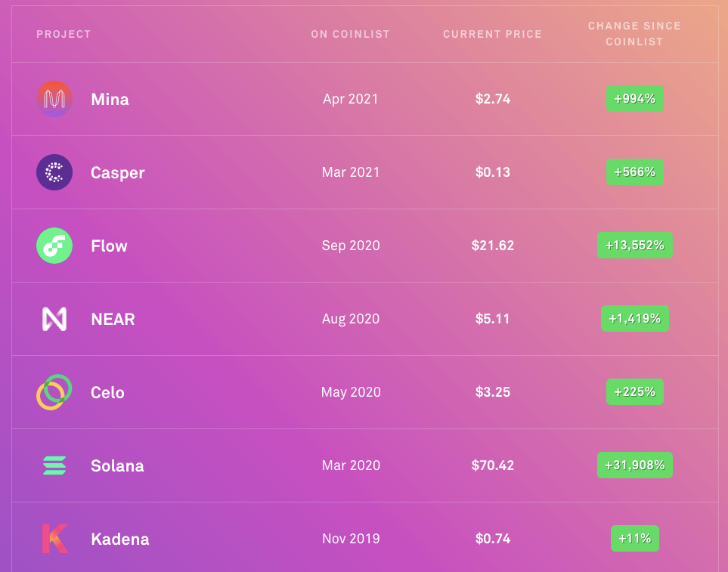Click the +994% change badge
This screenshot has height=572, width=728.
(x=634, y=99)
